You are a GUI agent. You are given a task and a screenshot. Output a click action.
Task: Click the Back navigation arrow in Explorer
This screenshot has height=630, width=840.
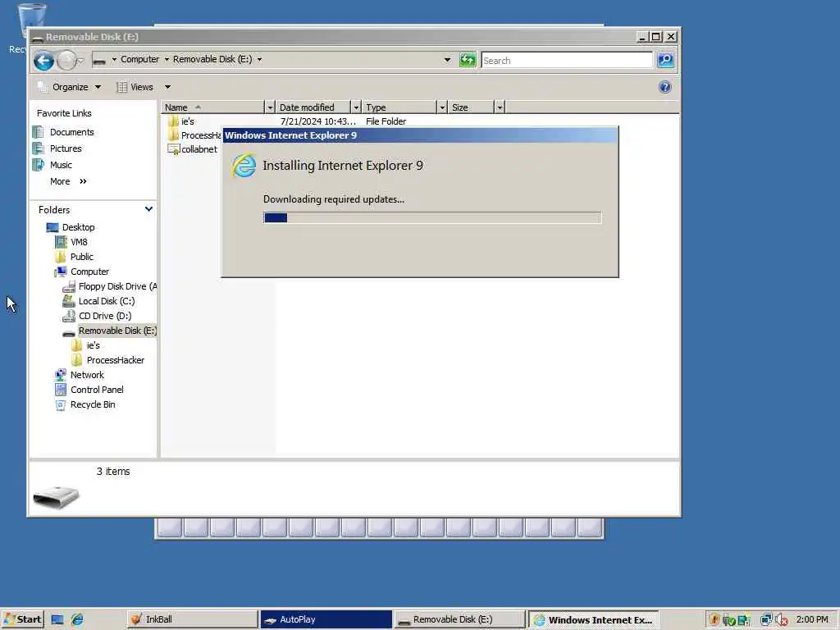point(44,61)
